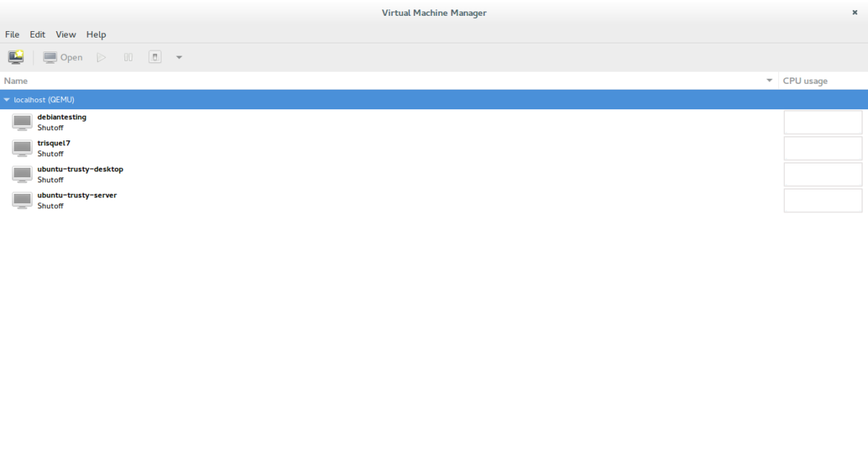Close the Virtual Machine Manager window
The width and height of the screenshot is (868, 471).
click(855, 12)
